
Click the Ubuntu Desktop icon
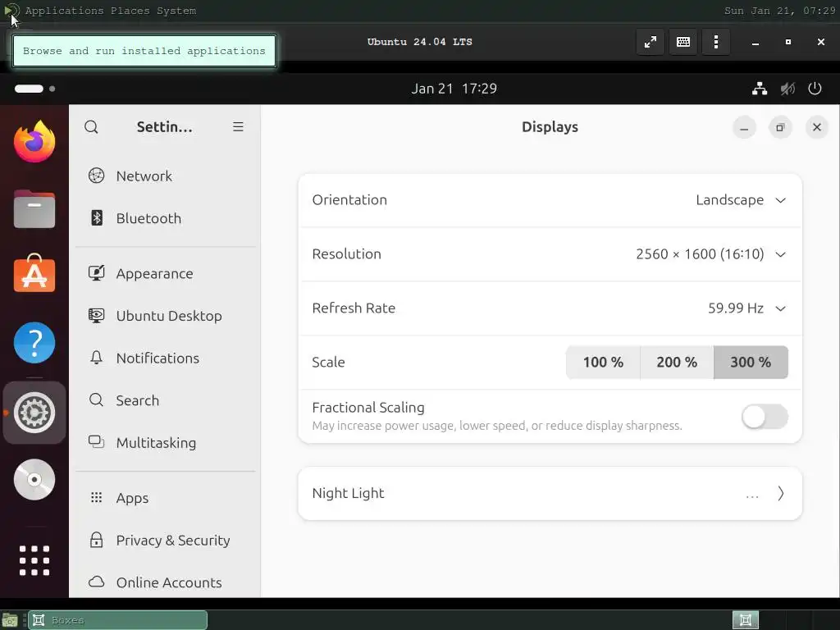click(97, 316)
